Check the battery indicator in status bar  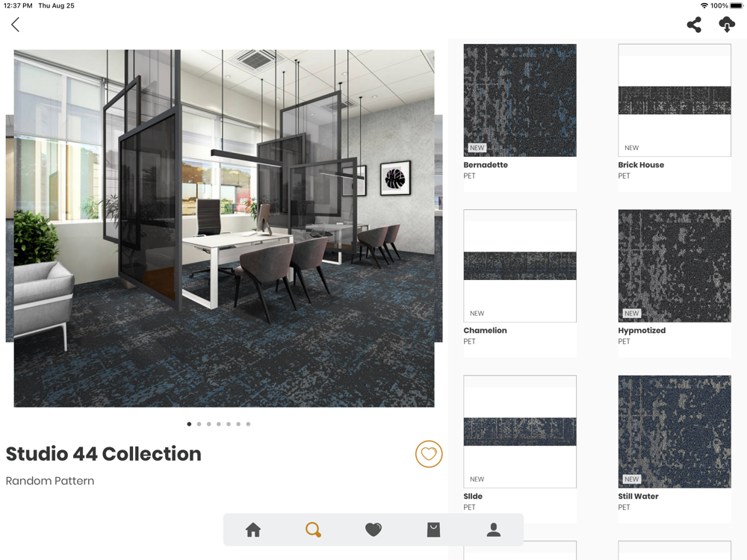tap(736, 6)
